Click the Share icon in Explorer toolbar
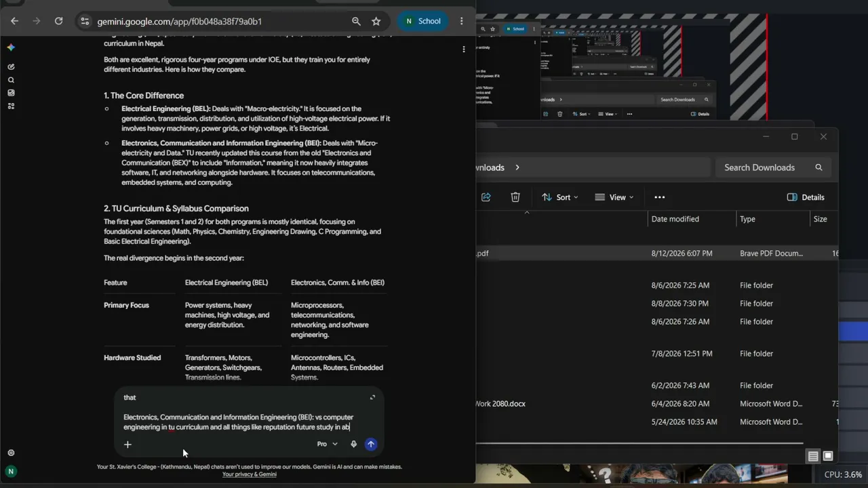868x488 pixels. point(486,197)
